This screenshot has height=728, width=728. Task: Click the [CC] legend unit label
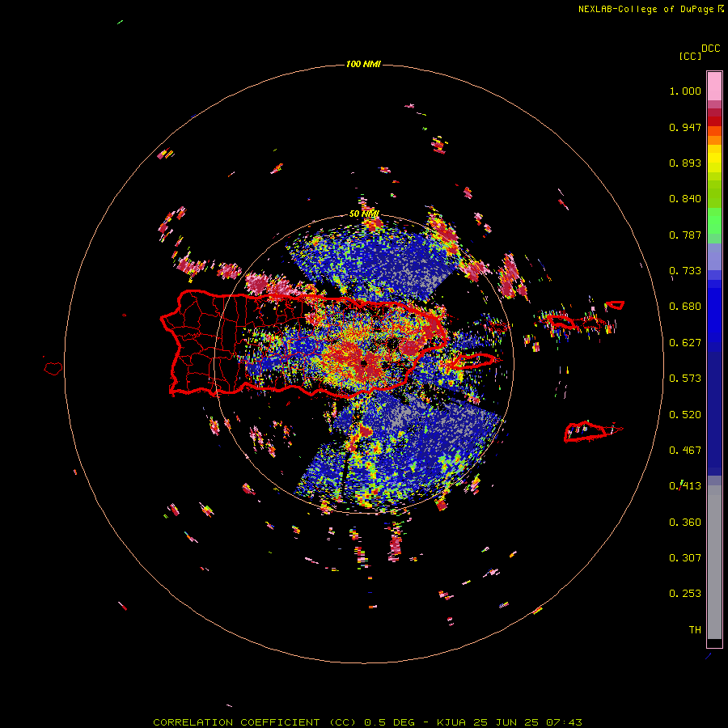point(690,56)
